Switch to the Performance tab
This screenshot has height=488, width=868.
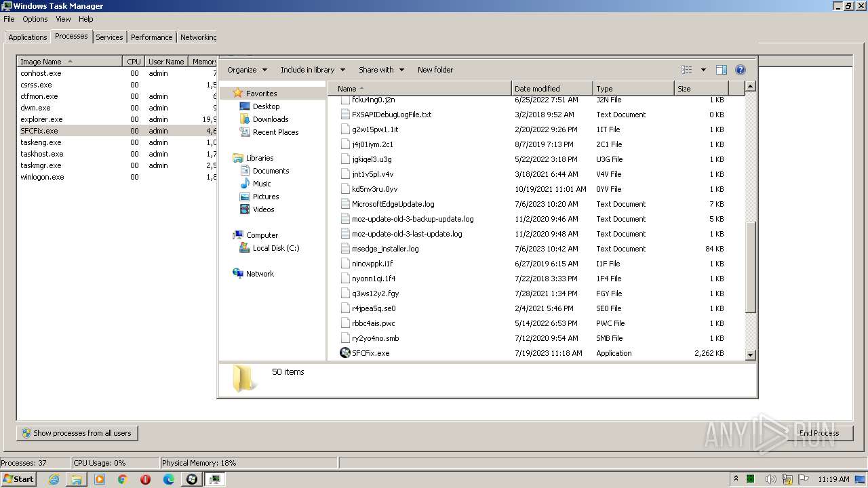[x=151, y=37]
